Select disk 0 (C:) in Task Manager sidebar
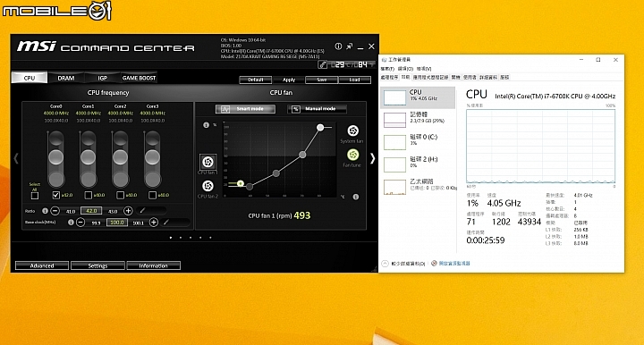The image size is (644, 345). tap(418, 142)
